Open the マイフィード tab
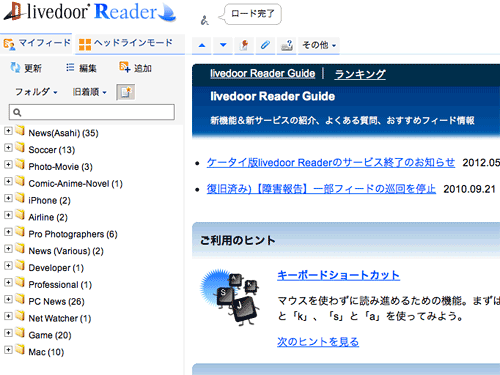500x375 pixels. tap(36, 43)
